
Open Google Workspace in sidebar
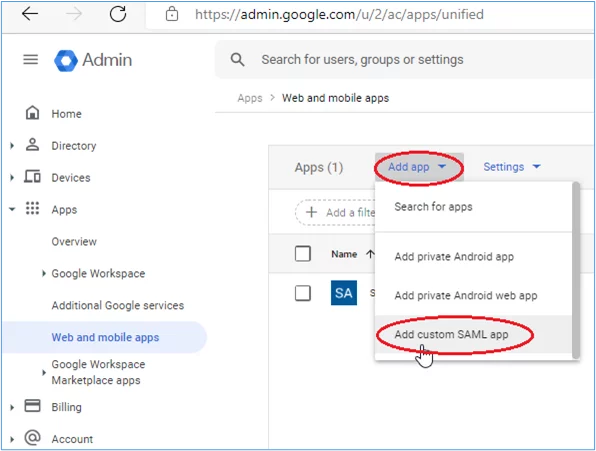tap(98, 274)
